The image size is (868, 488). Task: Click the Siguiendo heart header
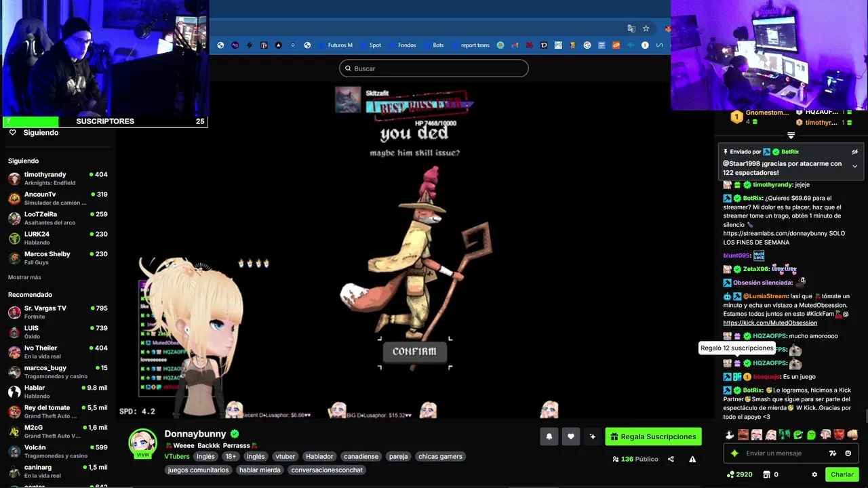pyautogui.click(x=34, y=133)
